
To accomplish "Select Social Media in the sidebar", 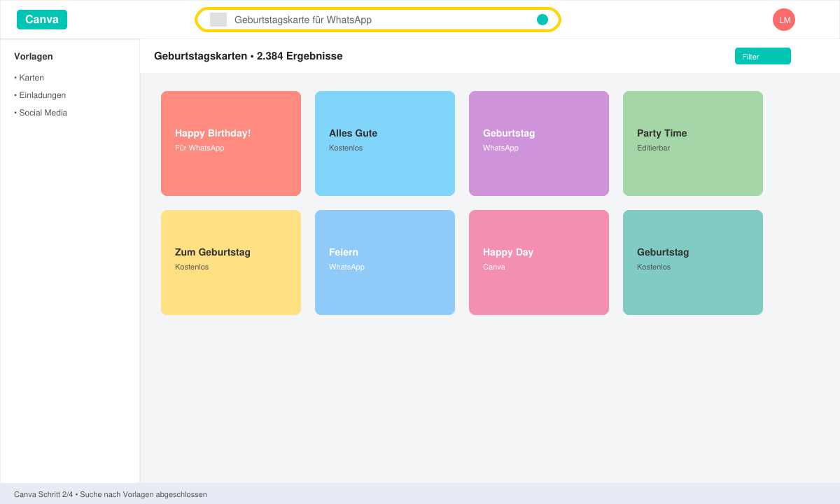I will point(41,113).
